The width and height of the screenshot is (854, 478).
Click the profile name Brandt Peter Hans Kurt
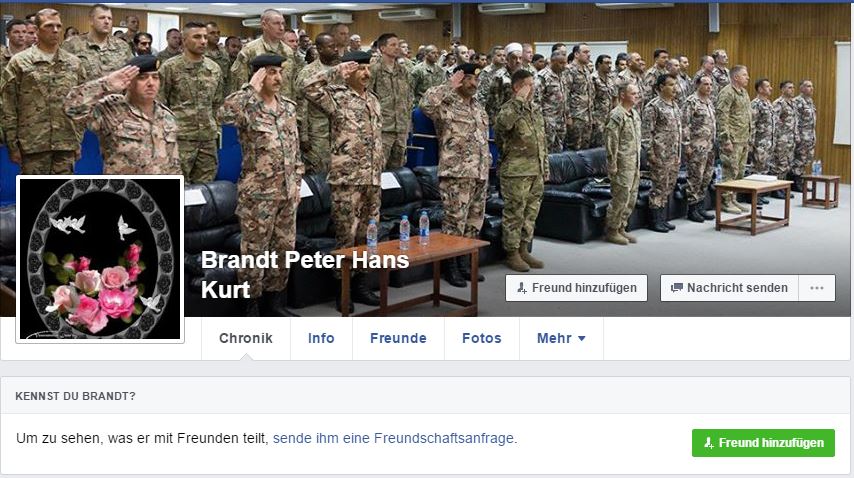pyautogui.click(x=305, y=274)
